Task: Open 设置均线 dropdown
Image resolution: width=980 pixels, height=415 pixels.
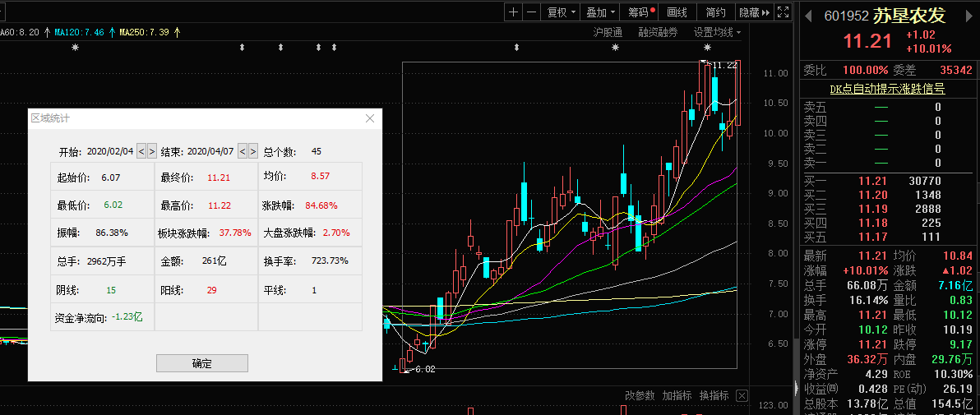Action: tap(716, 32)
